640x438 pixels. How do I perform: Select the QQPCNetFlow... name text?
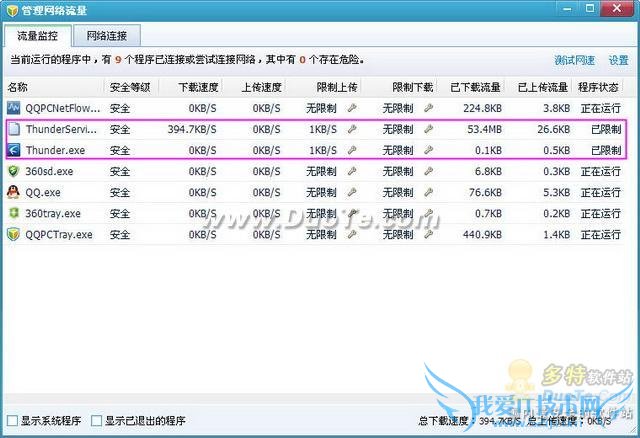click(x=62, y=109)
